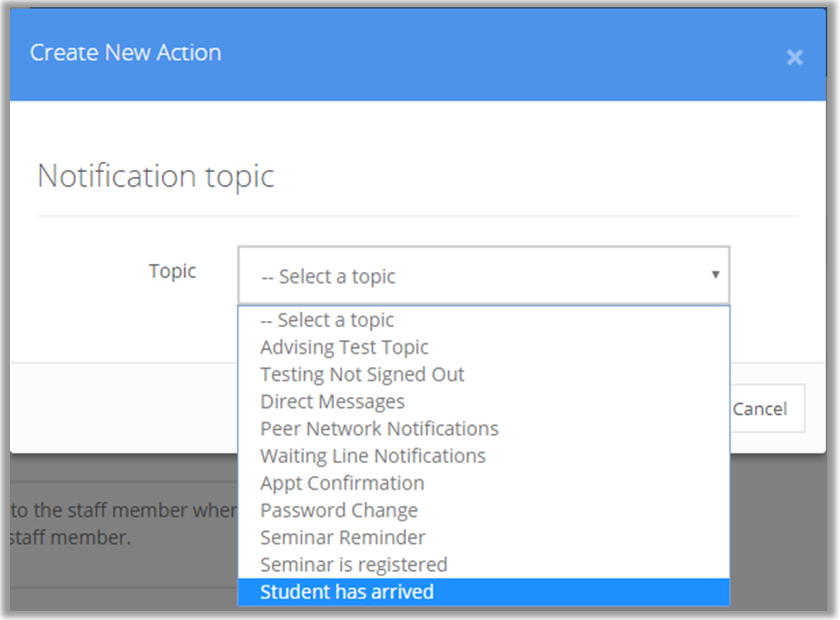Choose the '-- Select a topic' placeholder option
Viewport: 840px width, 620px height.
[327, 320]
